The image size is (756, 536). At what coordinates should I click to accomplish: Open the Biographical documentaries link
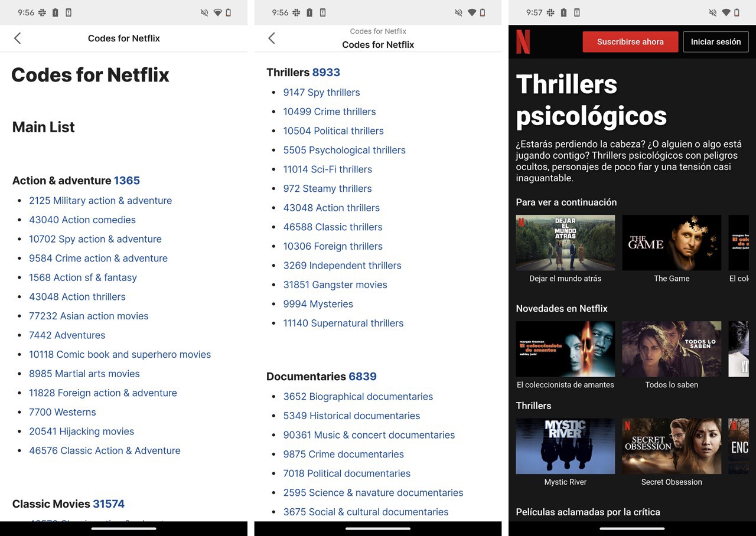coord(358,397)
